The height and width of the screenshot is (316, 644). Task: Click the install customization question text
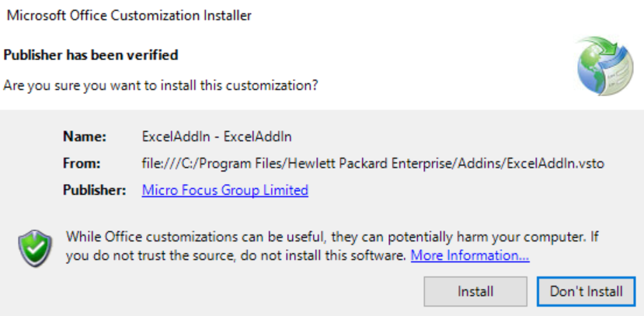tap(161, 85)
